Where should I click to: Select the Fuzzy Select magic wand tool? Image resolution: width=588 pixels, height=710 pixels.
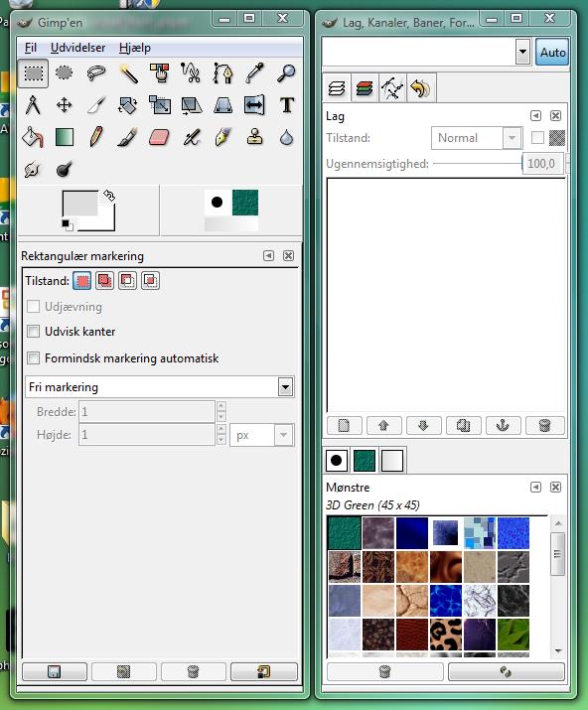tap(128, 72)
